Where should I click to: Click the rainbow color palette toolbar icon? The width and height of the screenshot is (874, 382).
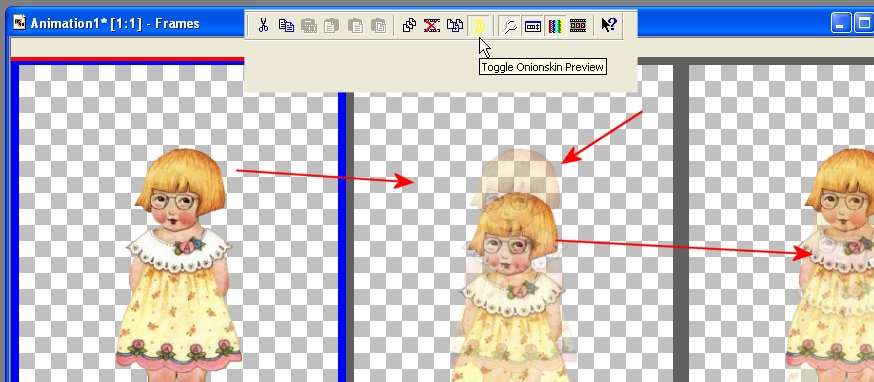coord(555,25)
